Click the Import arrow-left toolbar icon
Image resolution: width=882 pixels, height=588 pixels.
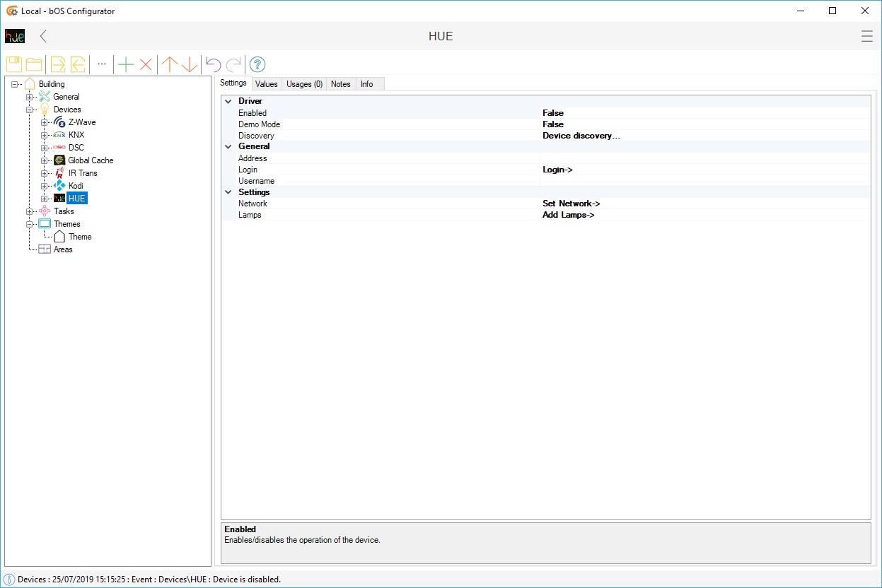[78, 64]
